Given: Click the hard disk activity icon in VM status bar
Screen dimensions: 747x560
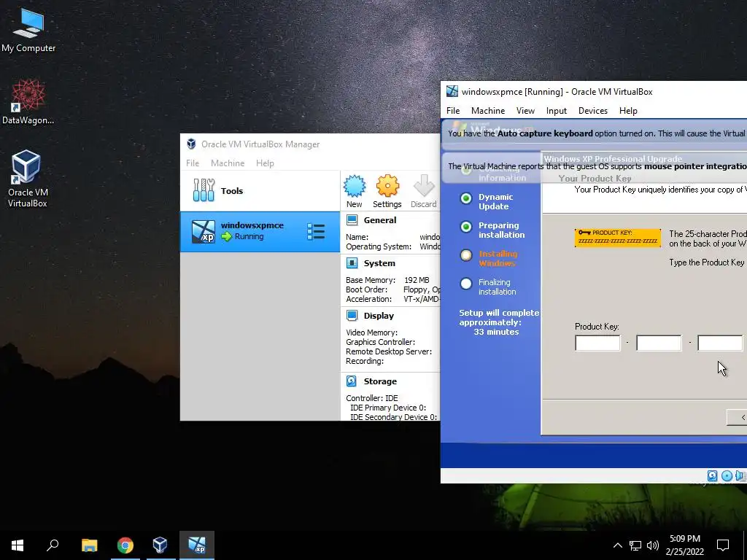Looking at the screenshot, I should pos(712,475).
